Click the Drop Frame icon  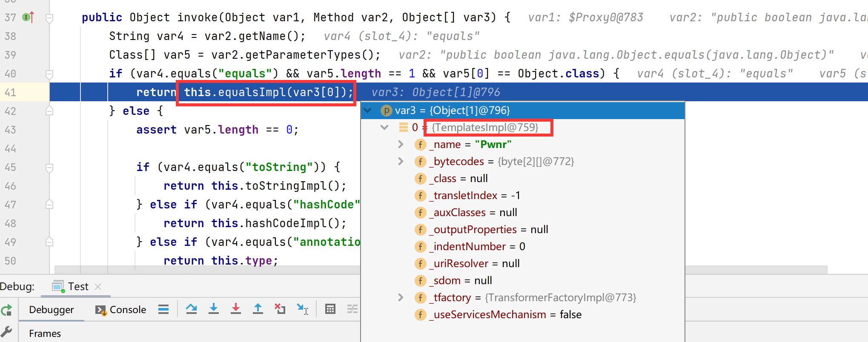(280, 309)
